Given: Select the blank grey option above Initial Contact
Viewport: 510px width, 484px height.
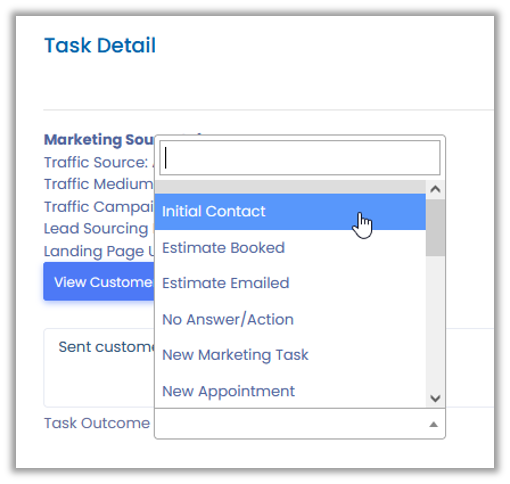Looking at the screenshot, I should coord(290,187).
